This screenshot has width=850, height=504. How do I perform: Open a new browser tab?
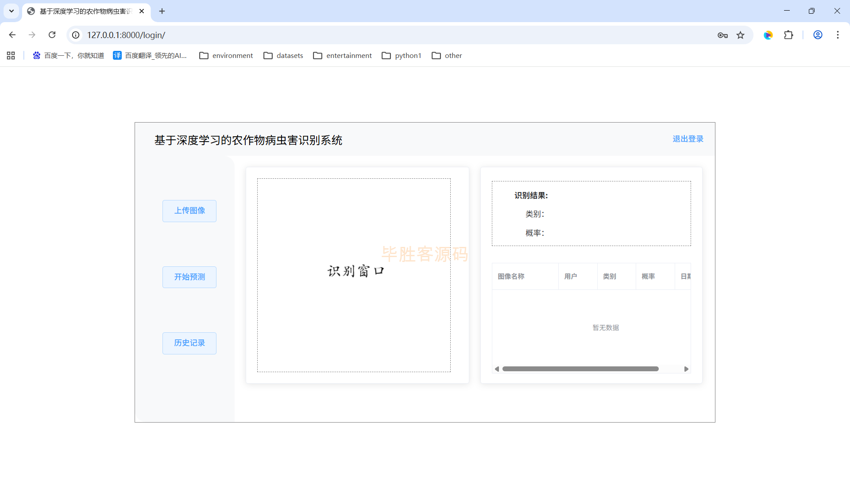[x=162, y=11]
